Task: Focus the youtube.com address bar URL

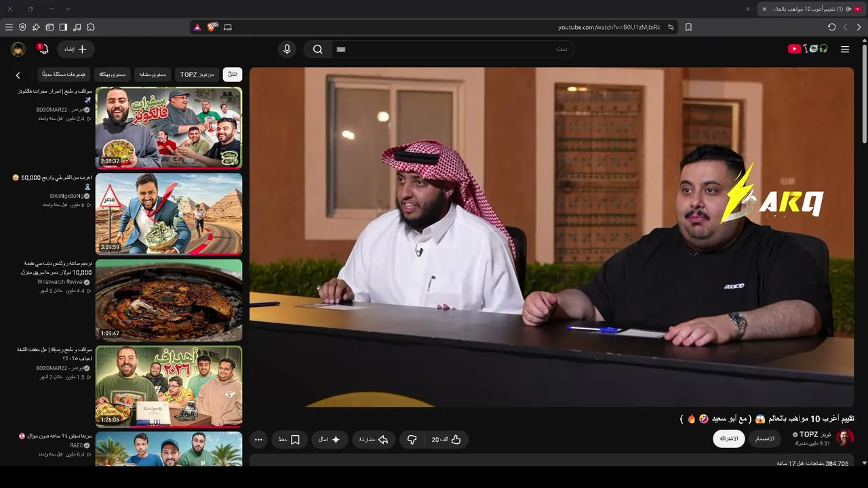Action: pyautogui.click(x=609, y=27)
